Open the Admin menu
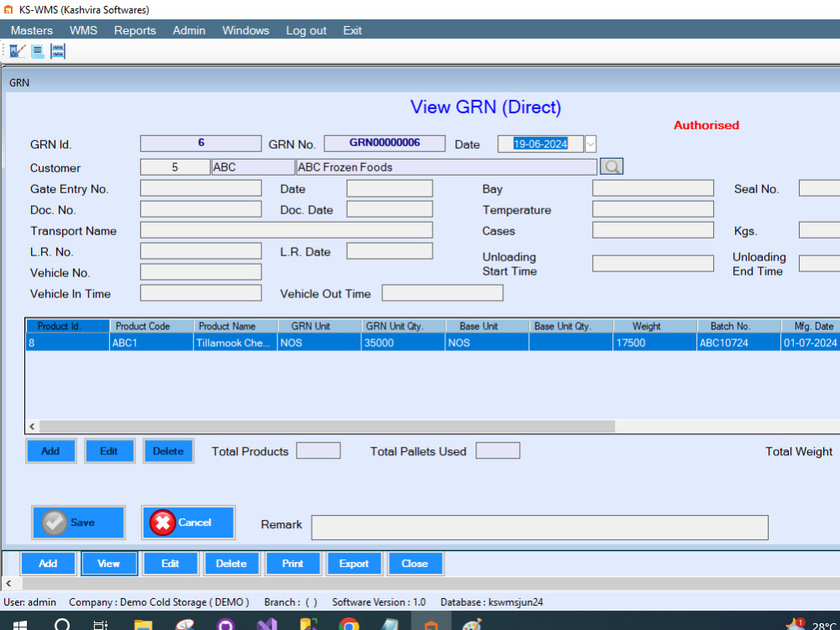 coord(189,30)
